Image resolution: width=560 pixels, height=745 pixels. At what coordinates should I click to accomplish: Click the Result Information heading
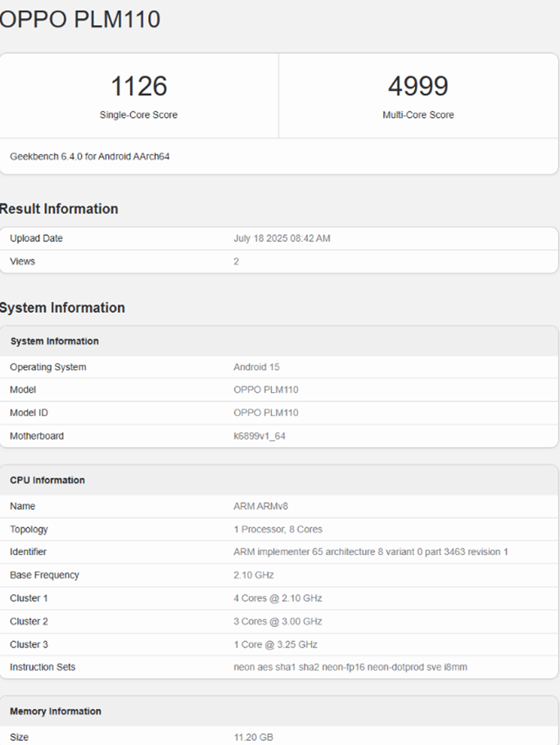(59, 209)
